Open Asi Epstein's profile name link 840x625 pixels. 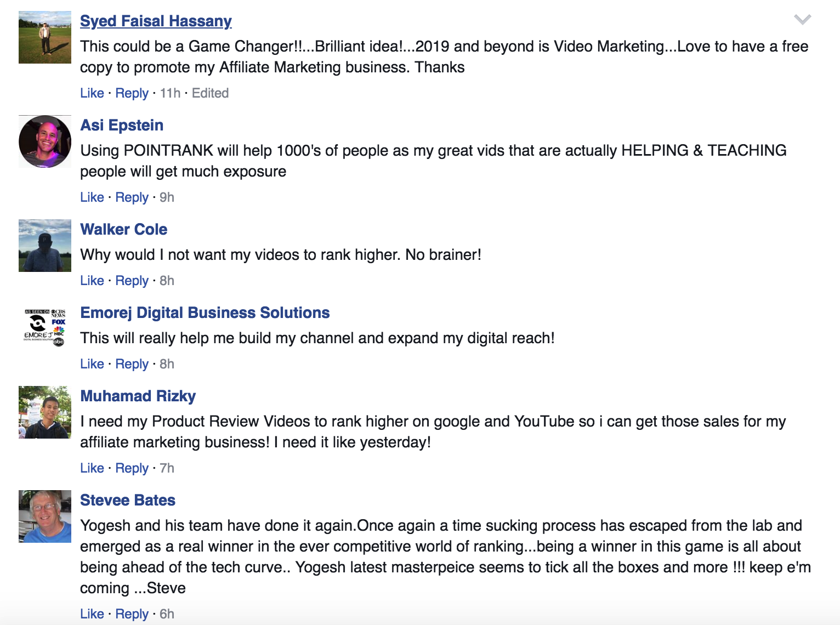pos(122,125)
